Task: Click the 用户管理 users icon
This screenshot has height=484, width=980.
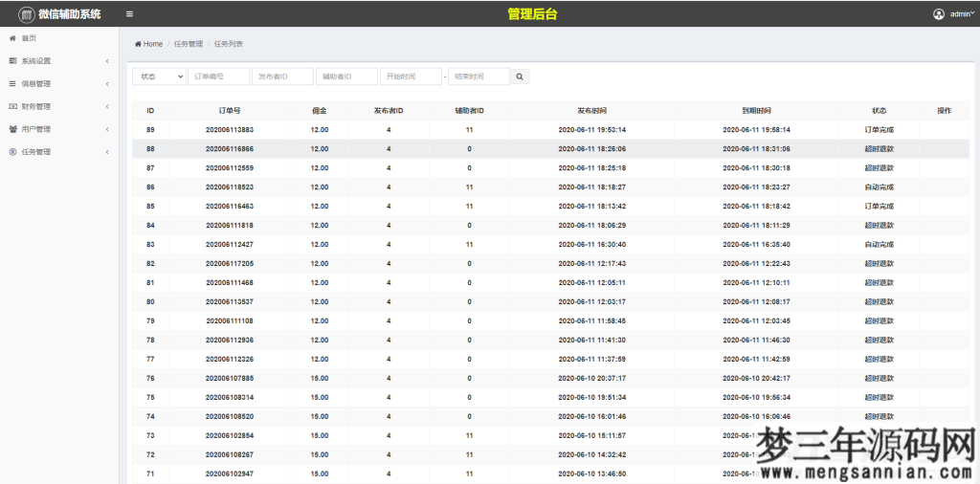Action: [12, 129]
